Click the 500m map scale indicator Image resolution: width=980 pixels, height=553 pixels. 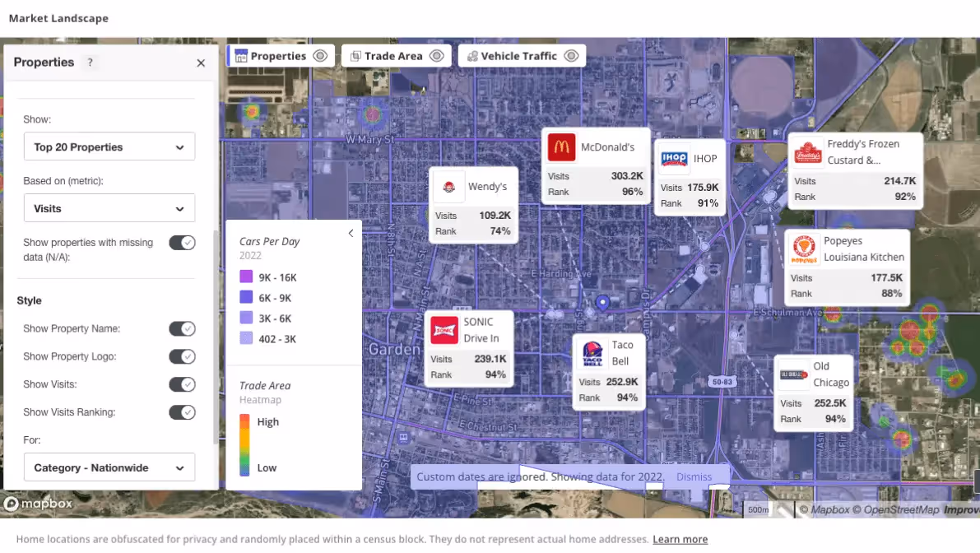tap(758, 510)
